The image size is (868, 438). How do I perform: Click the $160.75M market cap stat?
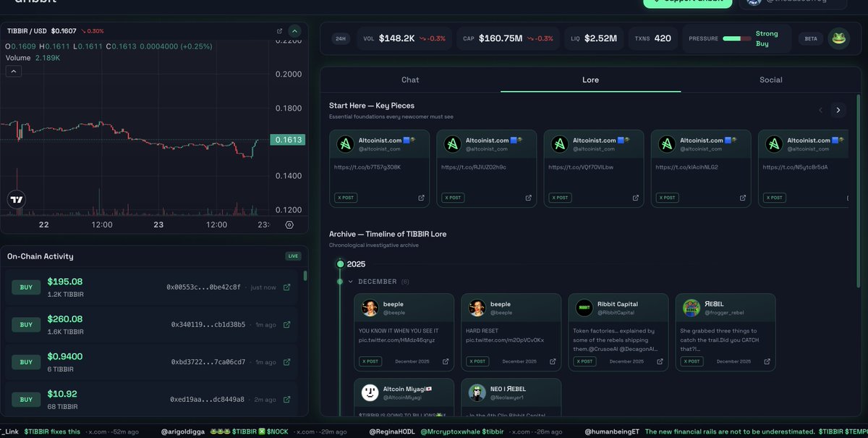pos(508,38)
